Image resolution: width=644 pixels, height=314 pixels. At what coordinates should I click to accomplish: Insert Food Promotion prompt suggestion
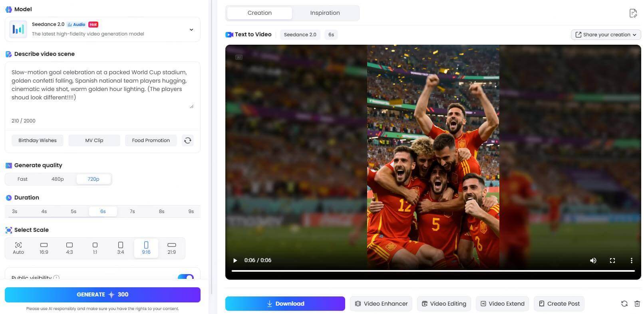pyautogui.click(x=151, y=140)
